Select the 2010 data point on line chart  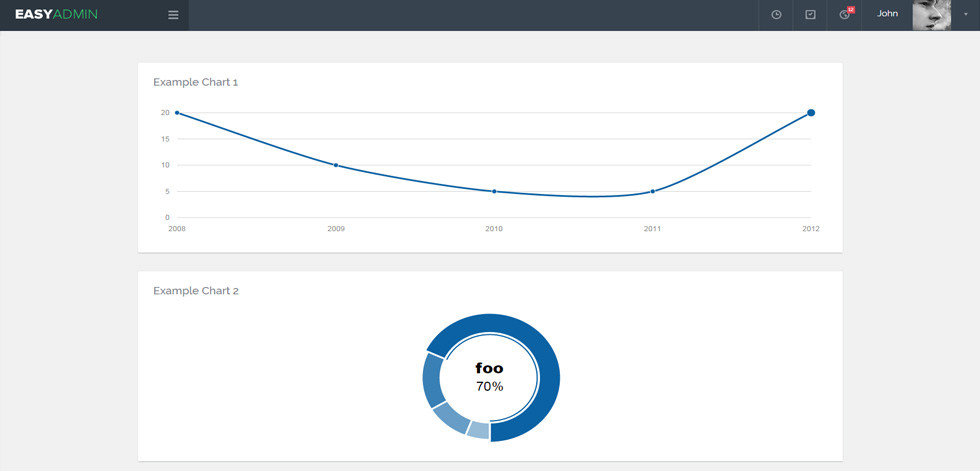point(494,191)
